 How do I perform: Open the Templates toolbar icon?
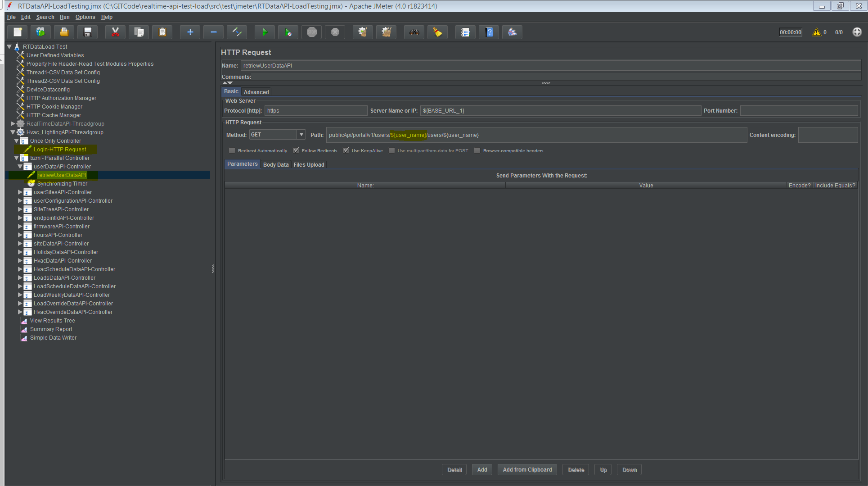(x=41, y=32)
